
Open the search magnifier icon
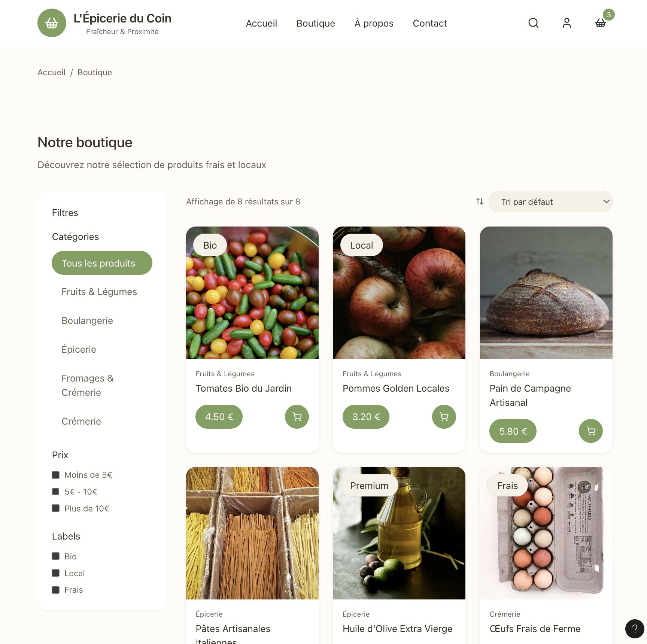pyautogui.click(x=534, y=23)
